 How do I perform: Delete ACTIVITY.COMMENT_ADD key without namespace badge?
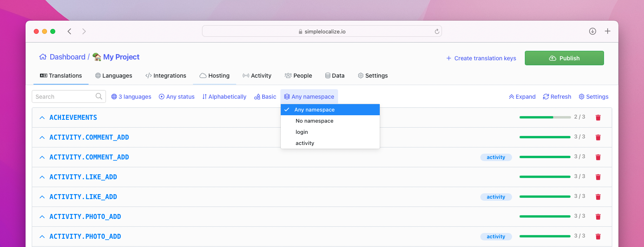pyautogui.click(x=598, y=138)
